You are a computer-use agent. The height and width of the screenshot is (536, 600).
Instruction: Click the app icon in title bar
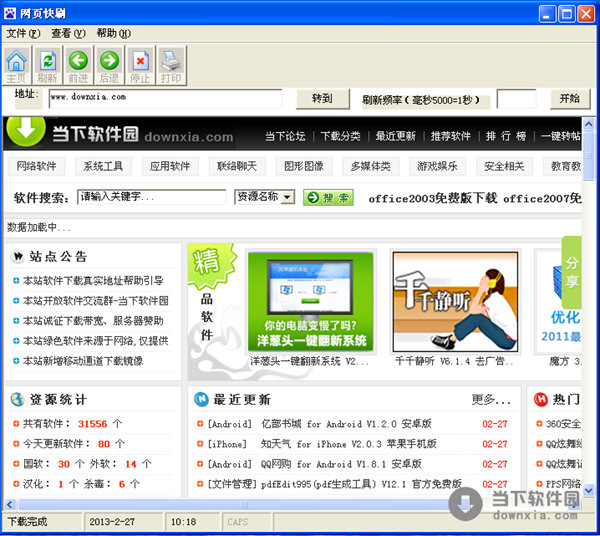10,13
